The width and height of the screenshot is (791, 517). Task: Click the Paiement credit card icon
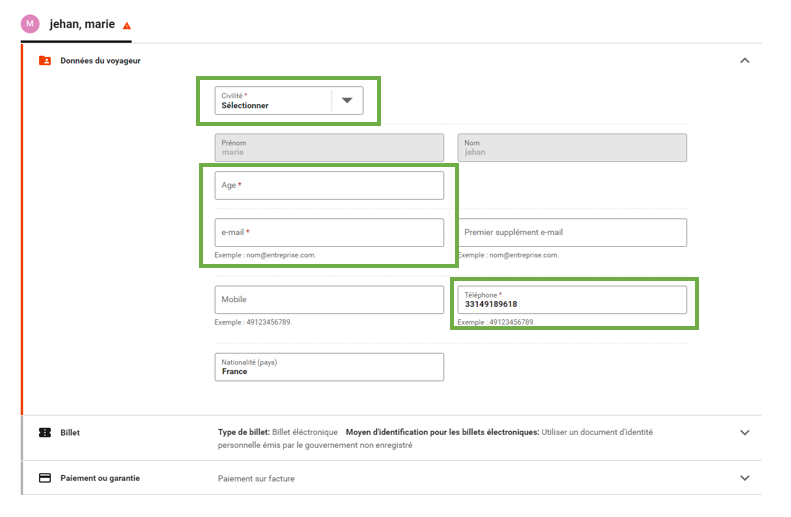45,478
